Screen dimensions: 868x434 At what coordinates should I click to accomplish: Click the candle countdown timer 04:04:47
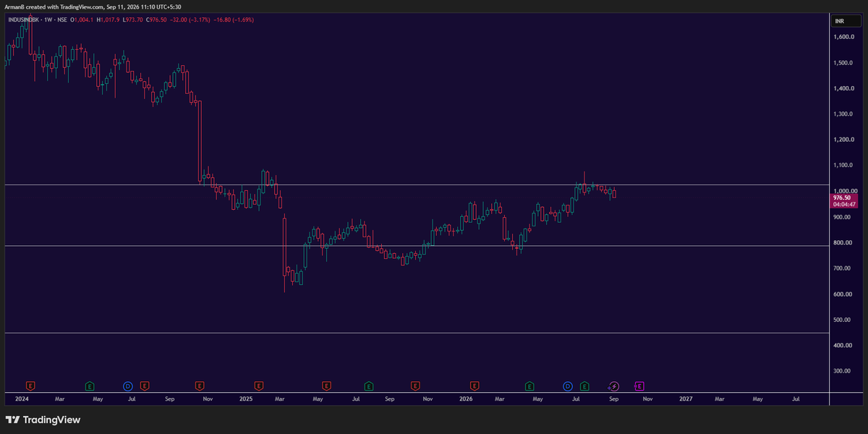843,204
